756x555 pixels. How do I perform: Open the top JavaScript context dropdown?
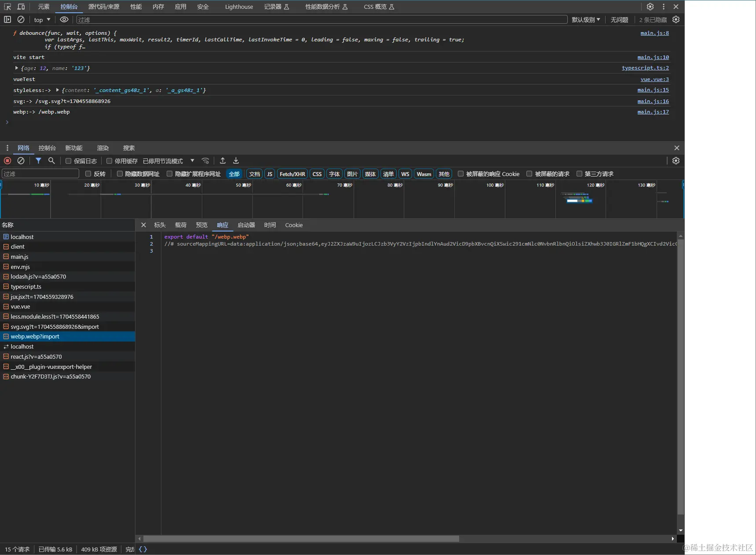point(42,20)
